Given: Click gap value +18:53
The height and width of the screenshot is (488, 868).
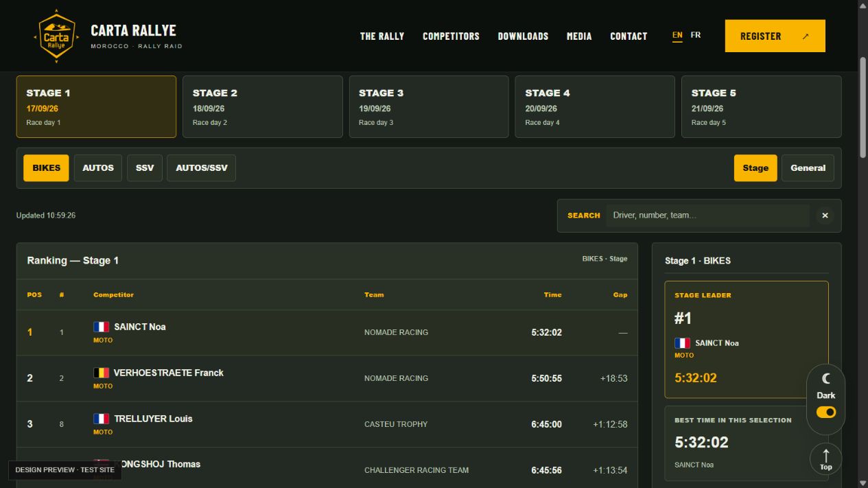Looking at the screenshot, I should (613, 378).
